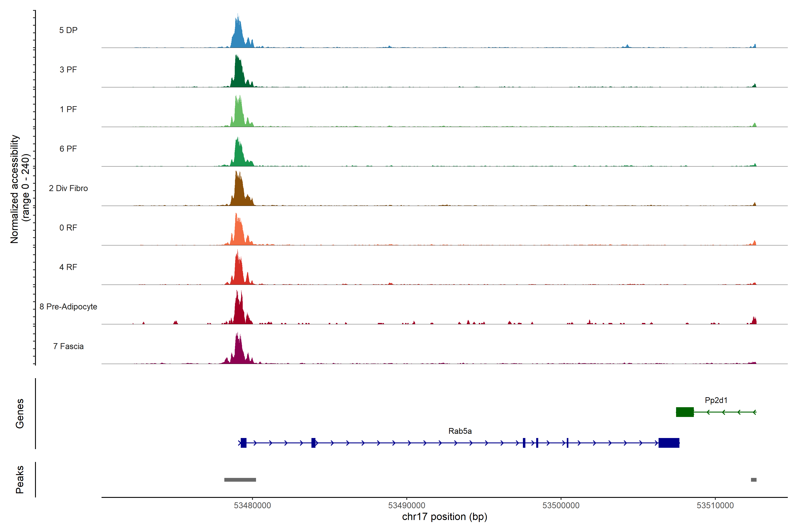The width and height of the screenshot is (798, 532).
Task: Click the 8 Pre-Adipocyte track label
Action: (68, 307)
